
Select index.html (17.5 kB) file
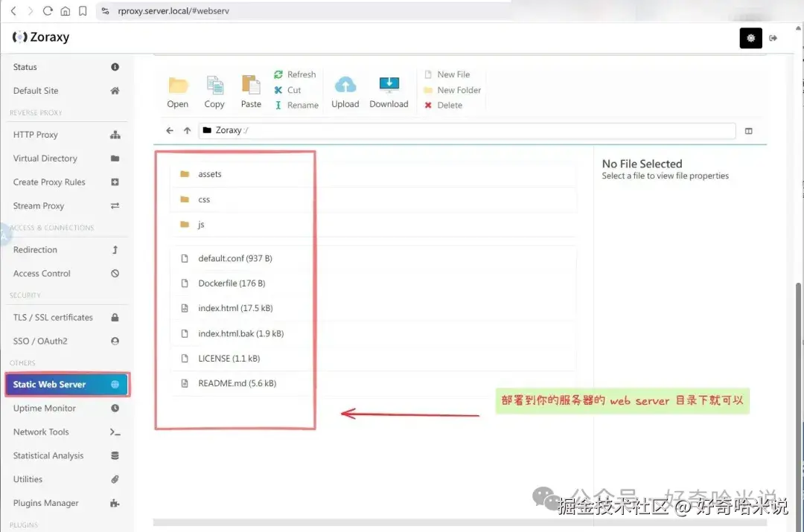click(x=373, y=309)
